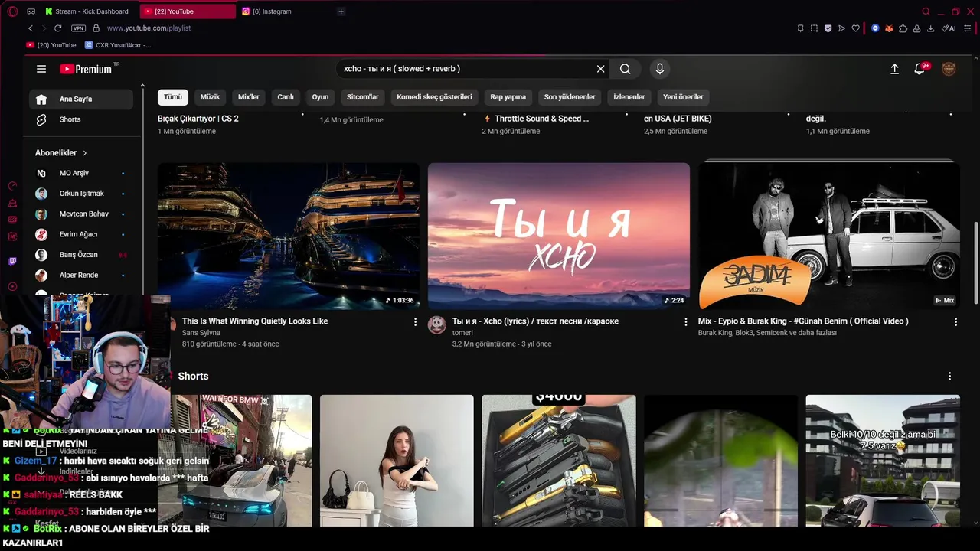
Task: Reload the page with refresh icon
Action: tap(57, 28)
